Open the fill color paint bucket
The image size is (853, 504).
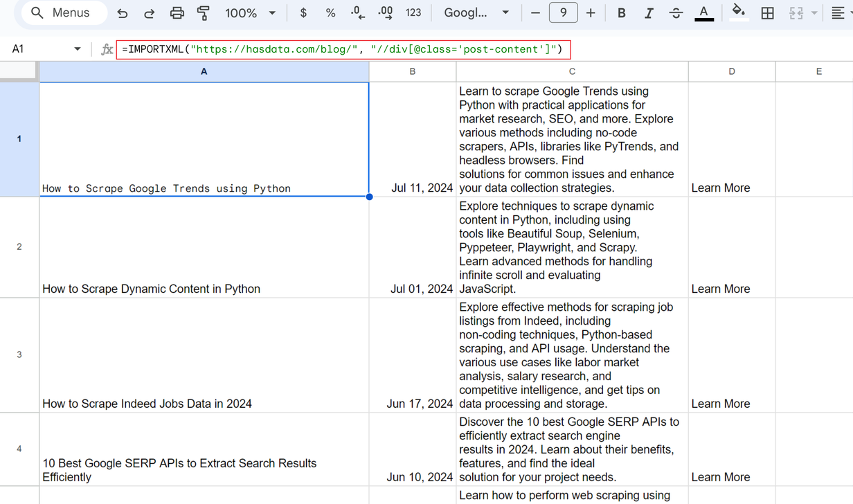tap(739, 12)
